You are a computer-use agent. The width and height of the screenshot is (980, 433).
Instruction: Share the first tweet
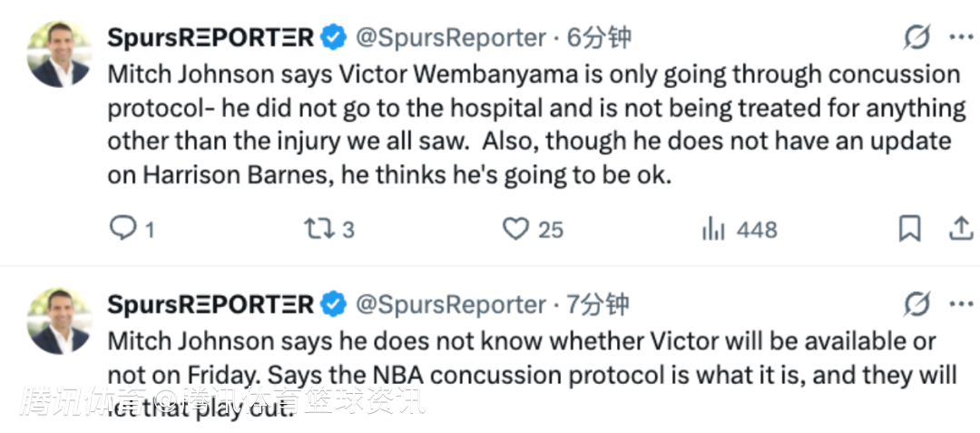pyautogui.click(x=960, y=229)
